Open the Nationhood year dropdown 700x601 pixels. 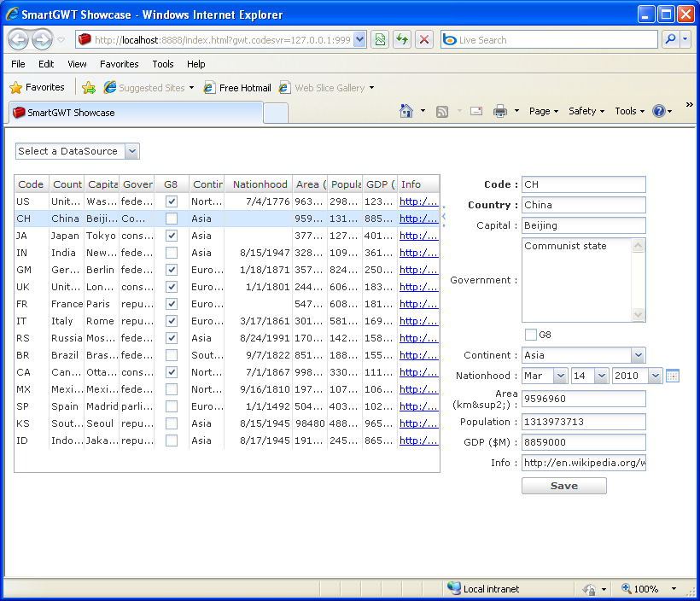click(655, 376)
